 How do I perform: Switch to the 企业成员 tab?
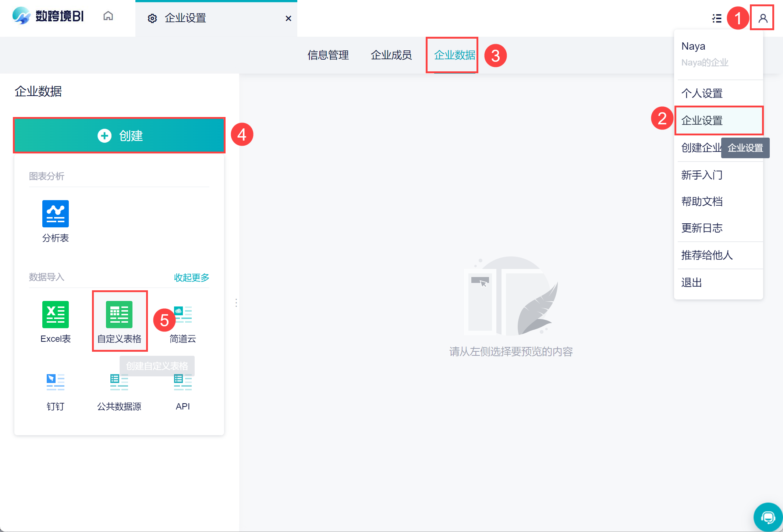pos(391,55)
